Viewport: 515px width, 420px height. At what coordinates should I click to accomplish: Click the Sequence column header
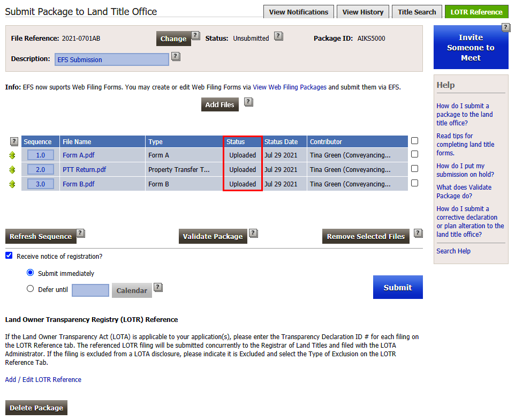pos(40,141)
